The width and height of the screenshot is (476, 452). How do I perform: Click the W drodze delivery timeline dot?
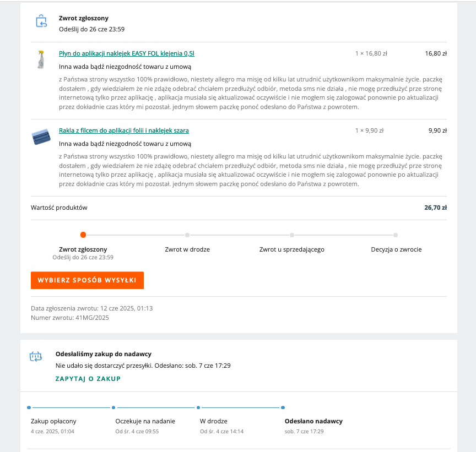(198, 407)
